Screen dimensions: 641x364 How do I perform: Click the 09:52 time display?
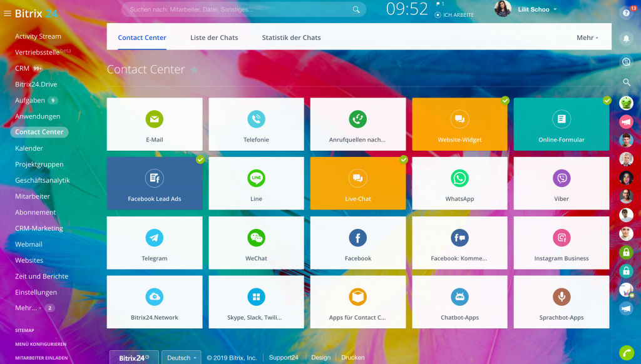[x=407, y=9]
